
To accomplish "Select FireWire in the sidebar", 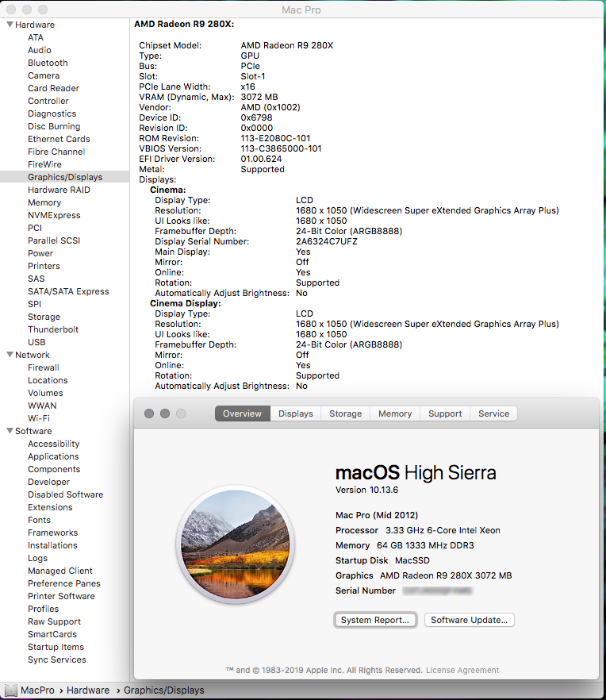I will coord(44,164).
